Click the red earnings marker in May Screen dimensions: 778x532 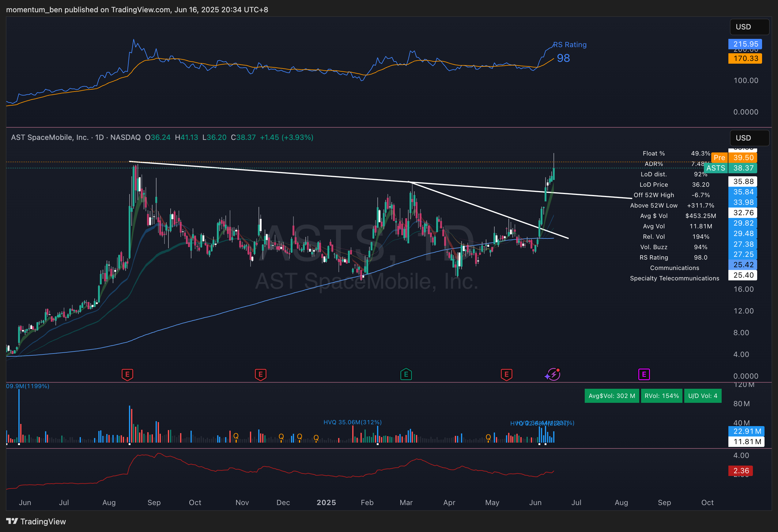pos(506,374)
